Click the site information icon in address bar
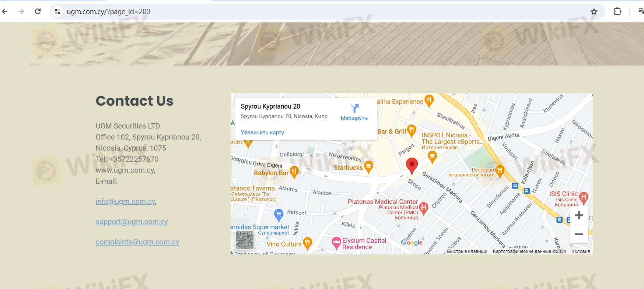This screenshot has width=644, height=289. point(57,11)
